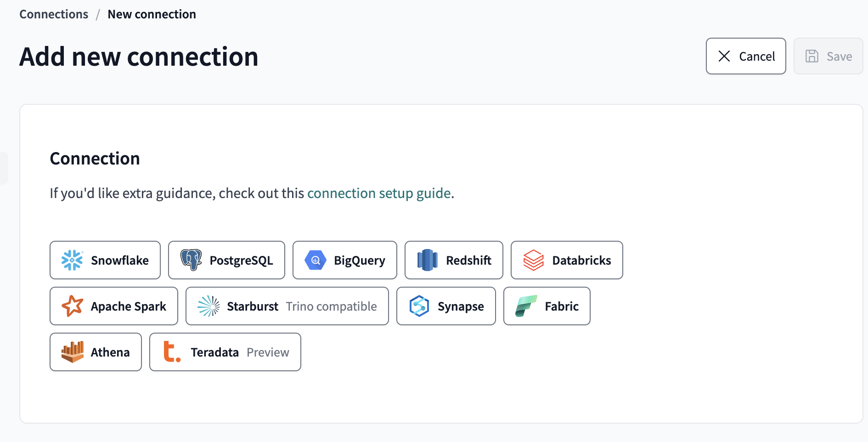Click the Cancel button
Viewport: 868px width, 442px height.
(x=746, y=56)
